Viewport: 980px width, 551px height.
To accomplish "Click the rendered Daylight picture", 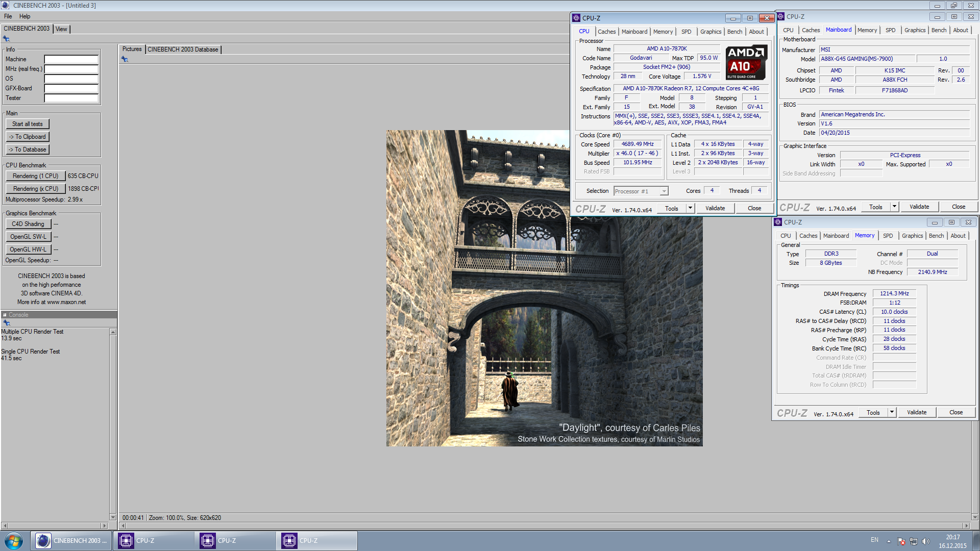I will (x=544, y=288).
